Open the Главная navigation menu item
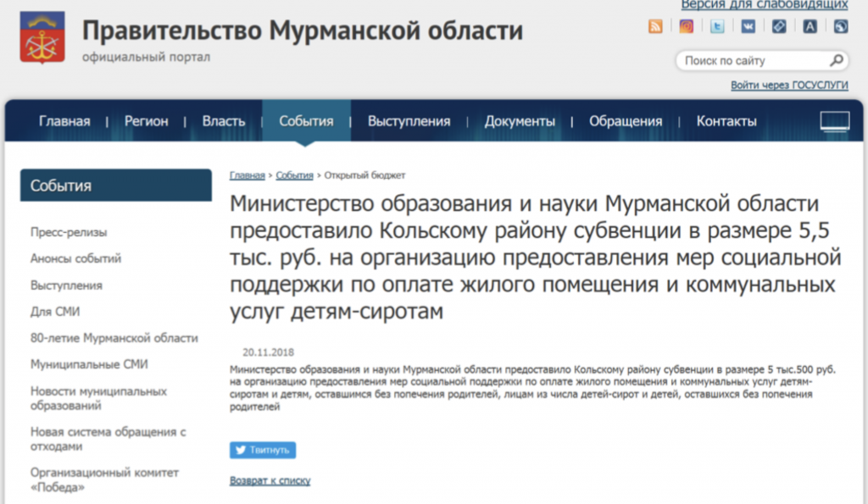The height and width of the screenshot is (504, 868). pos(64,121)
